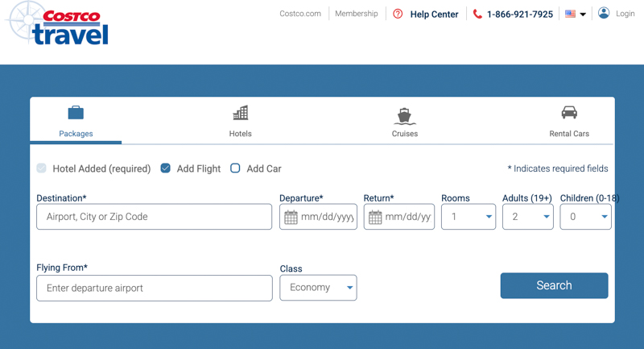Open the Adults (19+) dropdown
The height and width of the screenshot is (349, 644).
[528, 217]
